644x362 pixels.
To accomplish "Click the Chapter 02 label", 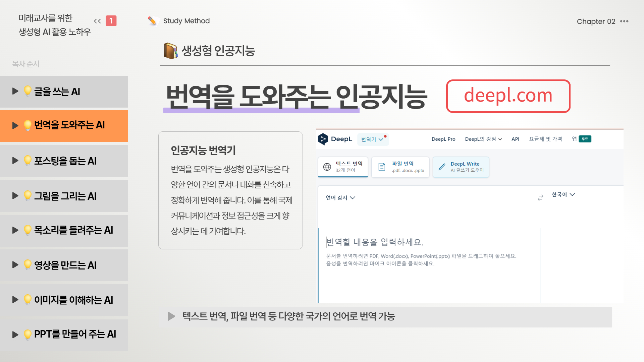I will pyautogui.click(x=596, y=21).
